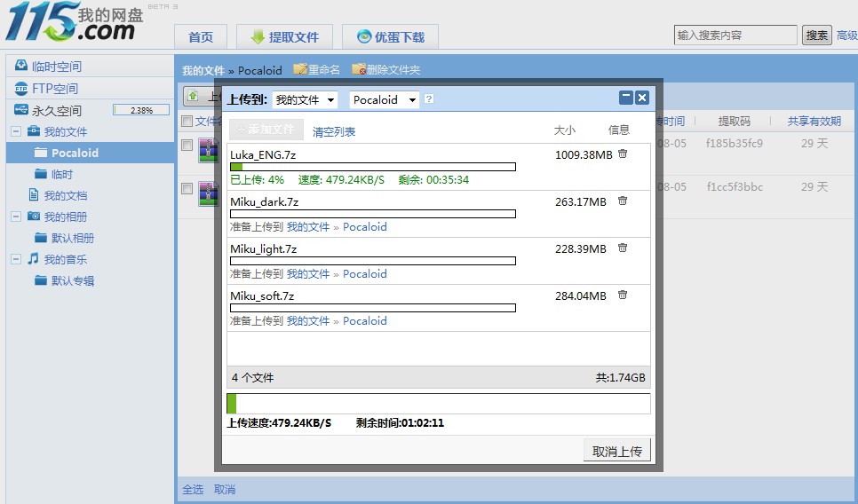Open the 我的文件 destination dropdown
Viewport: 858px width, 504px height.
(305, 100)
